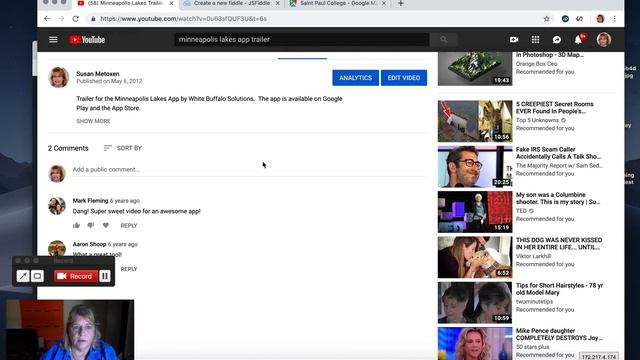The image size is (640, 360).
Task: Open the twominutetips channel name
Action: point(534,302)
